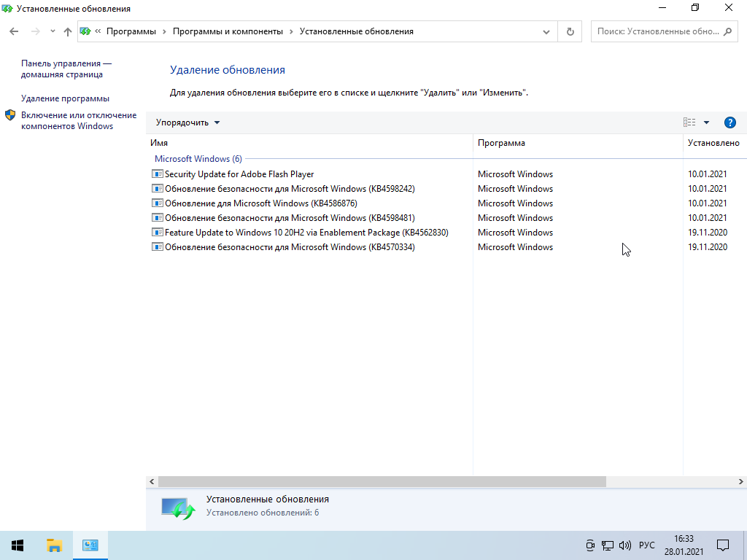The image size is (747, 560).
Task: Open the volume tray icon
Action: (x=624, y=545)
